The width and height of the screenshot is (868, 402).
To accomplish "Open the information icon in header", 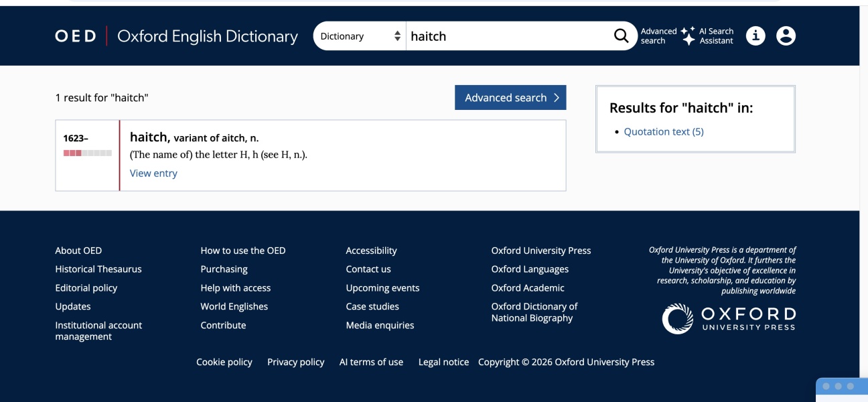I will click(755, 36).
